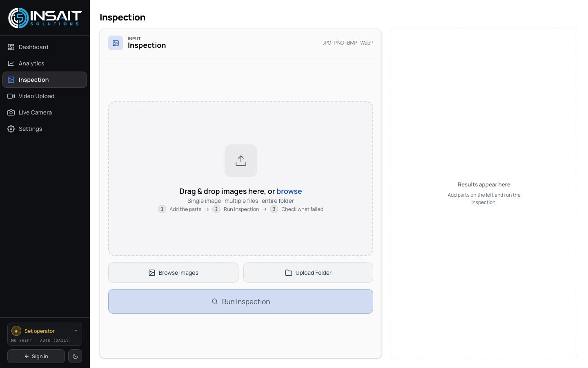Click the Settings gear icon

tap(11, 129)
